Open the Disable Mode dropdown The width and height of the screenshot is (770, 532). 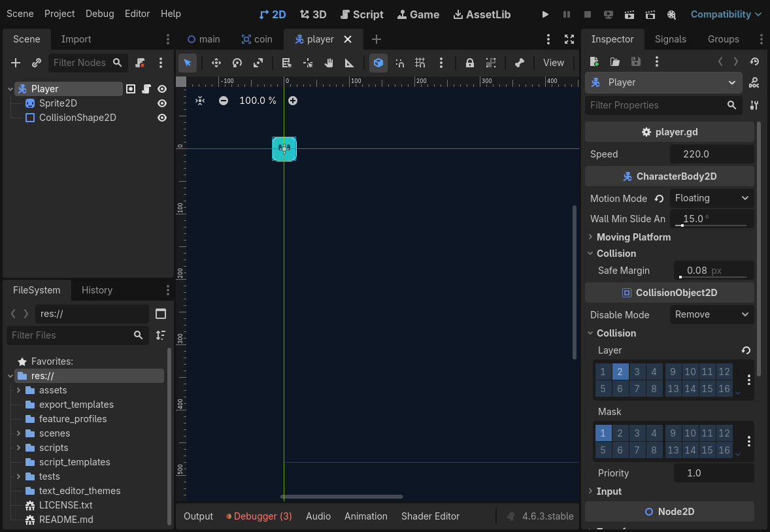[712, 315]
